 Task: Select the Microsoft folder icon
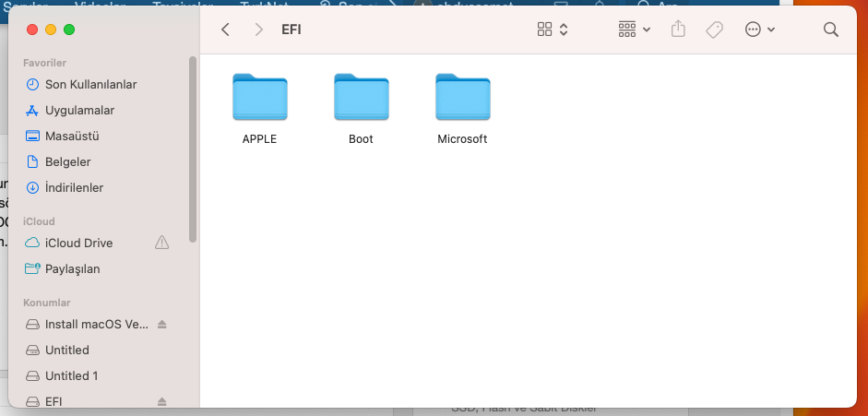(462, 97)
